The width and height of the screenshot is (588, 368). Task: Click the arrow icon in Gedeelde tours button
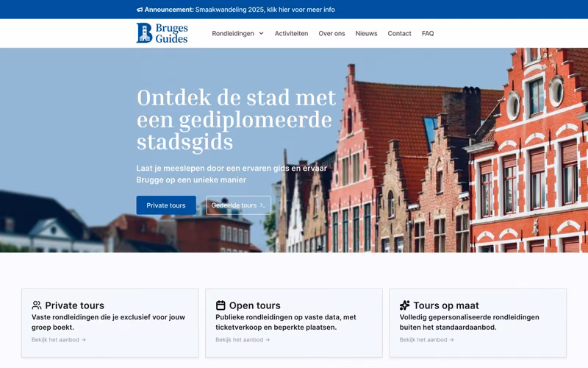262,205
